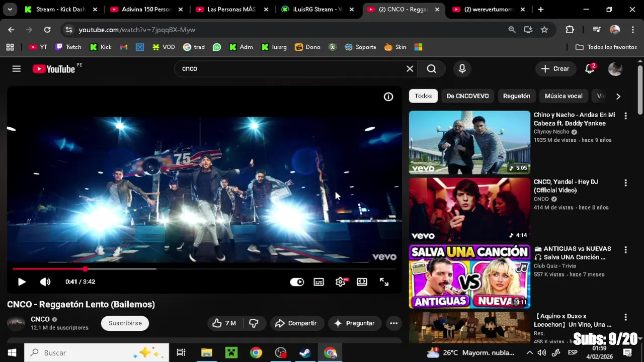Open options for ANTIGUAS vs NUEVAS video
This screenshot has height=362, width=644.
pos(625,250)
